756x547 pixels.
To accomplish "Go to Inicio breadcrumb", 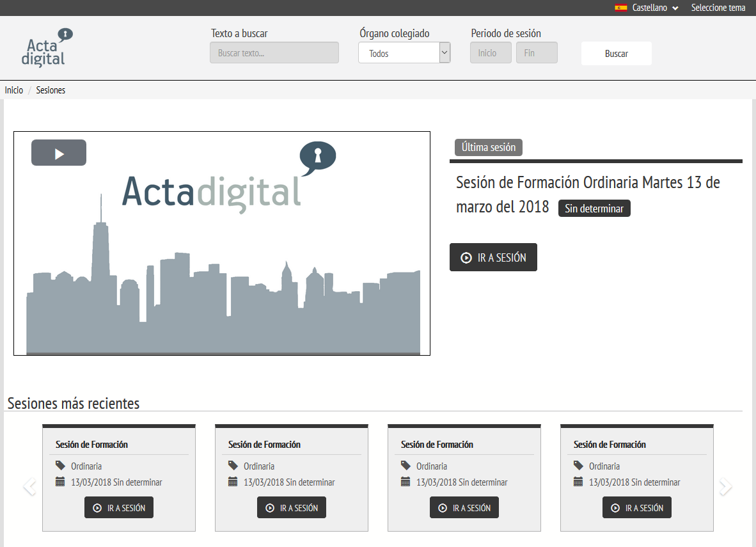I will pos(14,90).
